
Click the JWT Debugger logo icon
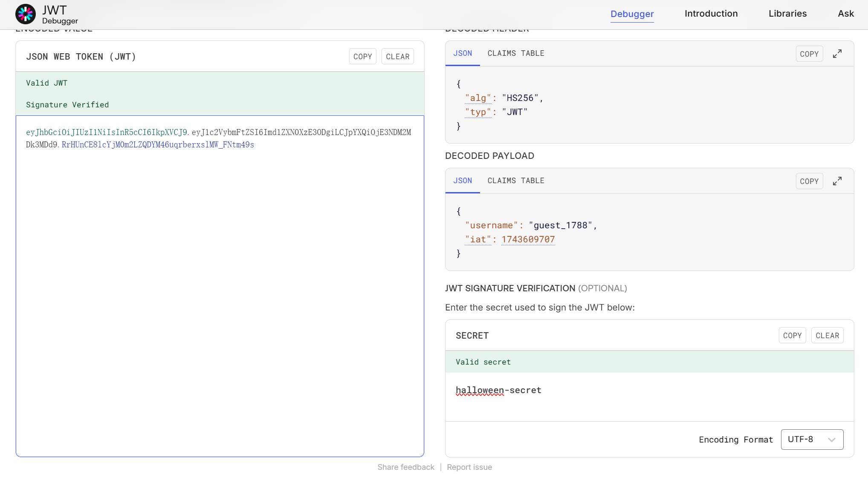click(x=26, y=14)
